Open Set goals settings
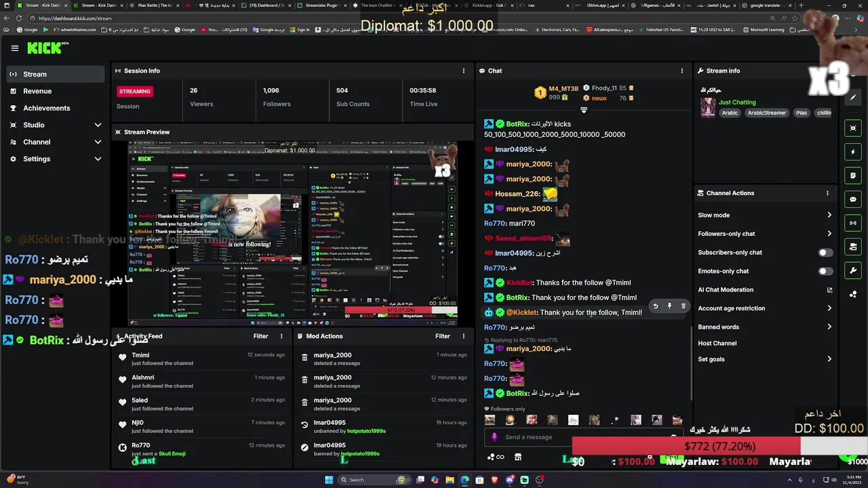This screenshot has width=868, height=488. point(764,359)
